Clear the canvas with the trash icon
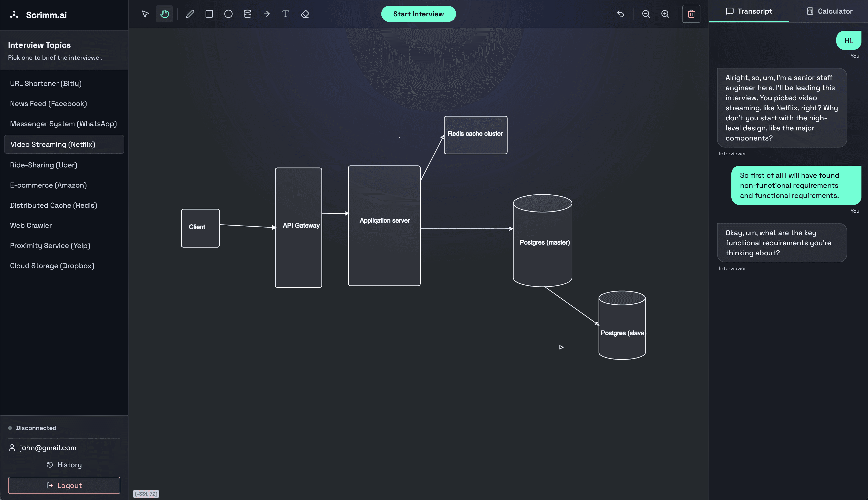Viewport: 868px width, 500px height. click(691, 14)
